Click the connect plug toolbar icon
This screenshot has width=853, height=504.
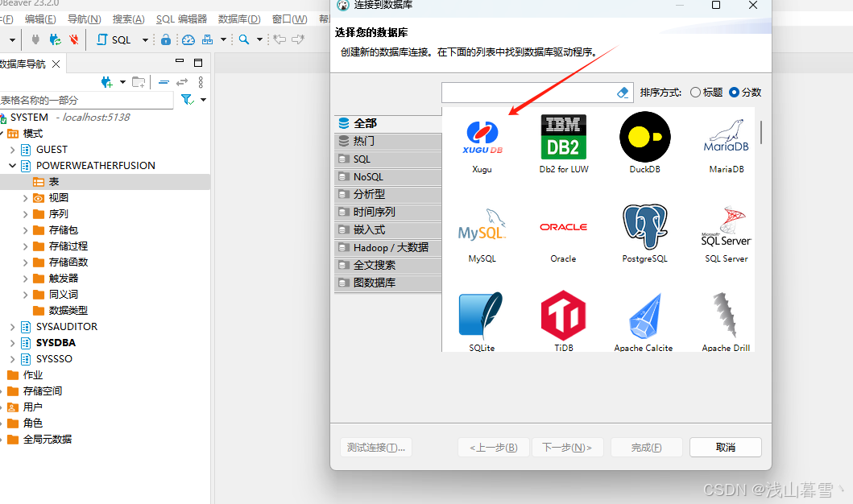35,39
